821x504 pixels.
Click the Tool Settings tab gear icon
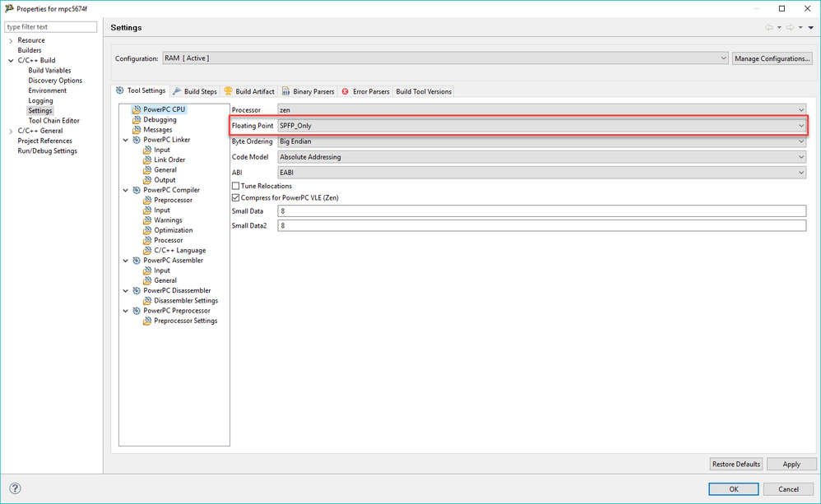120,90
